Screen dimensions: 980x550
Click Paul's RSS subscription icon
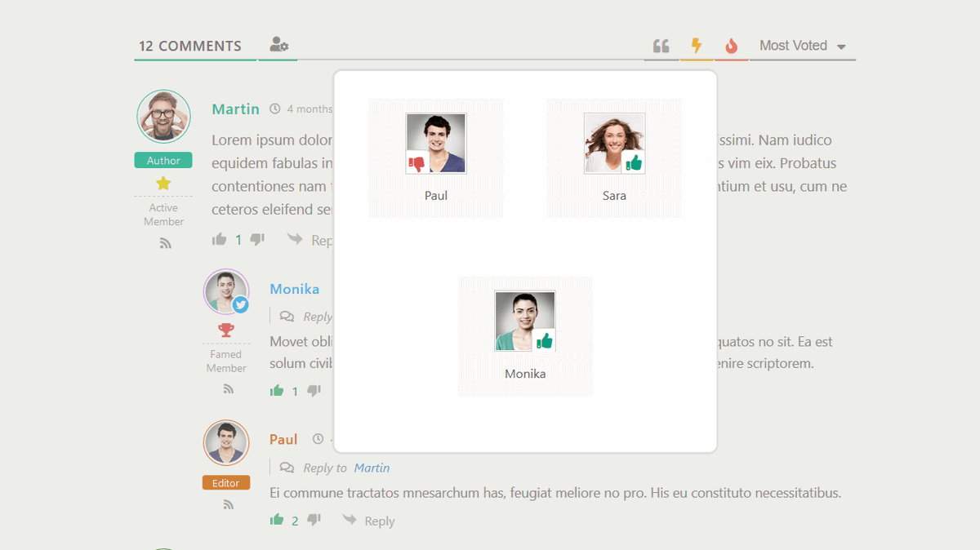225,503
